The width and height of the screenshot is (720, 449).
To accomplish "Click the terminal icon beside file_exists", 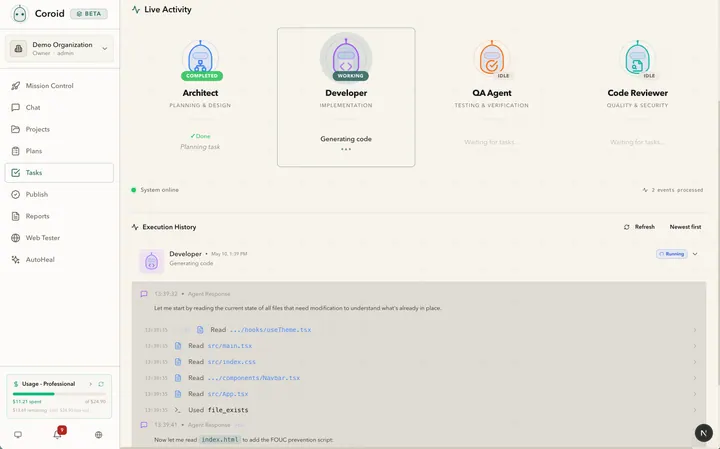I will click(178, 410).
